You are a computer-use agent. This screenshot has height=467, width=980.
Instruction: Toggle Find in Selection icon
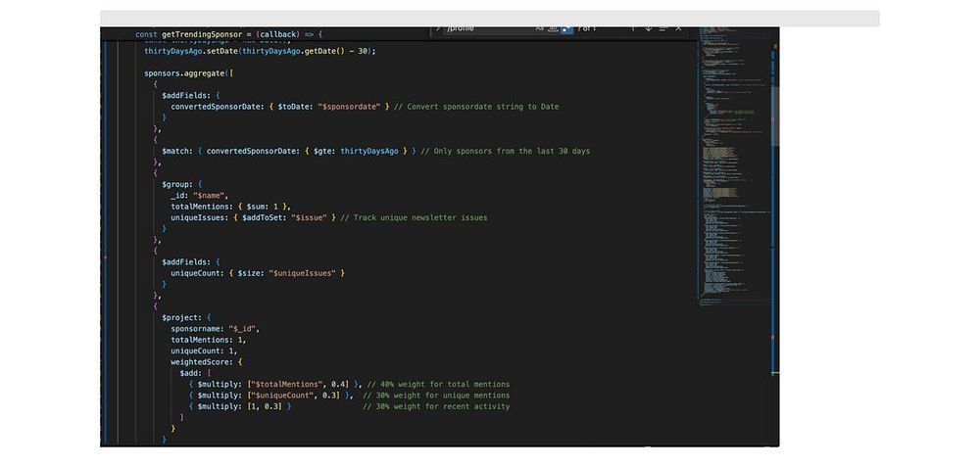click(x=663, y=28)
